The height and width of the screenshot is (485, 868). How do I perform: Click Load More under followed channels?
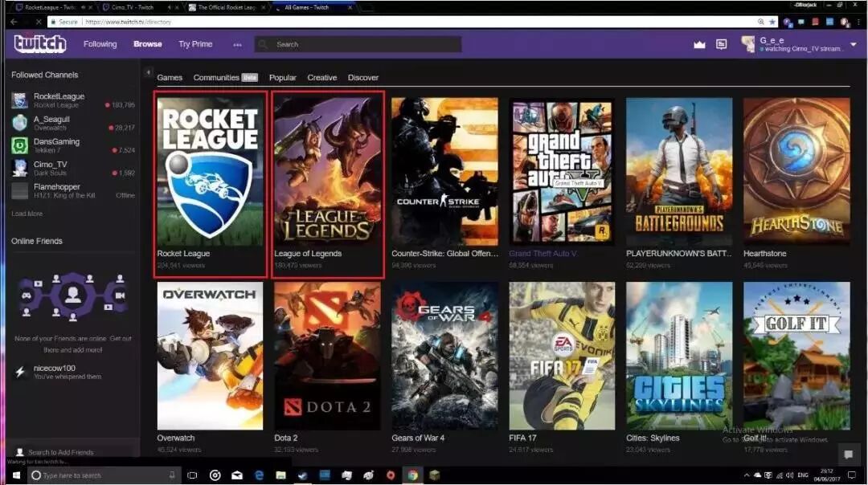(27, 214)
